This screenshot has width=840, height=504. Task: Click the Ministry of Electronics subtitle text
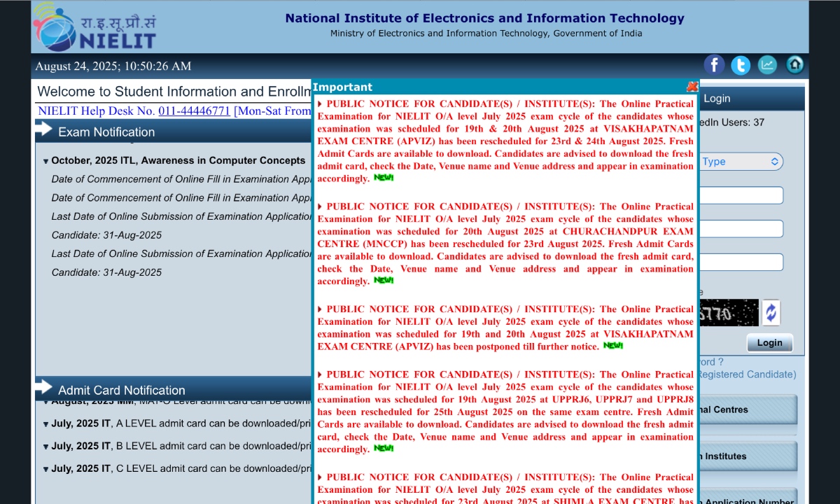click(x=486, y=34)
